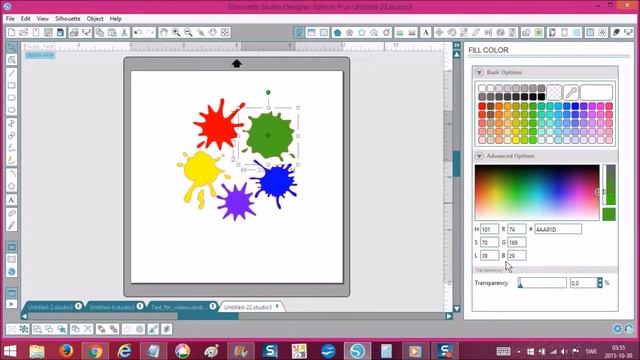The width and height of the screenshot is (640, 360).
Task: Close the Untitled-22.studio3 tab
Action: [277, 306]
